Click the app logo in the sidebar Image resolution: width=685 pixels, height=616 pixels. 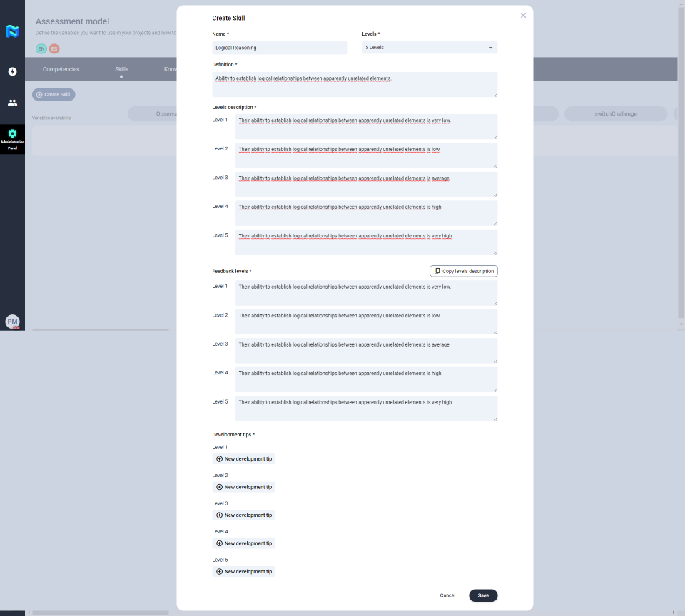(x=12, y=31)
